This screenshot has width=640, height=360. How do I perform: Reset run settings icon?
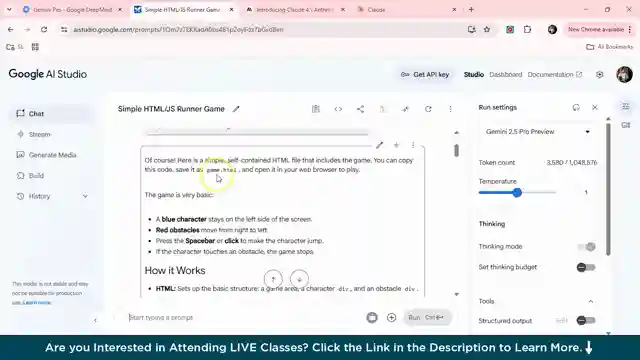click(576, 108)
